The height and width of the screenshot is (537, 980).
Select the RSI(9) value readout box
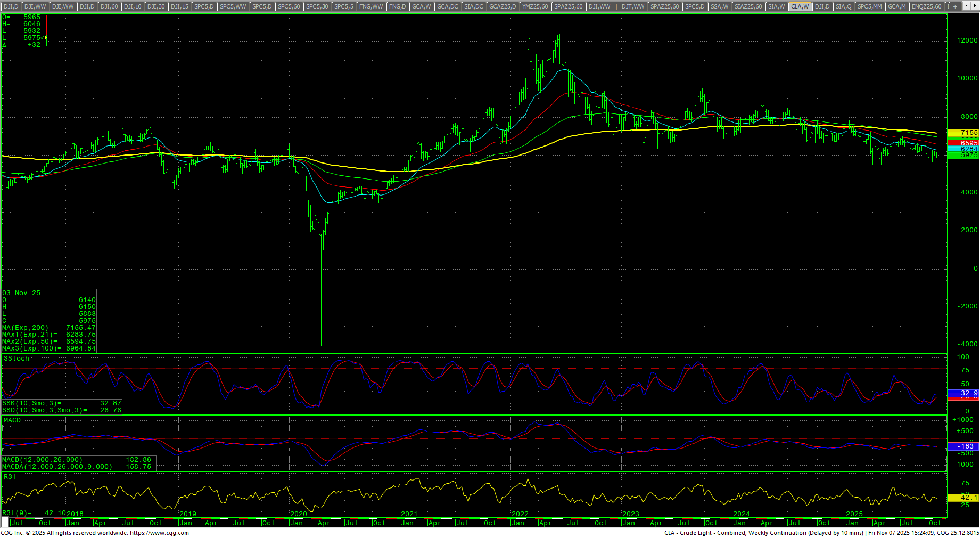coord(34,513)
